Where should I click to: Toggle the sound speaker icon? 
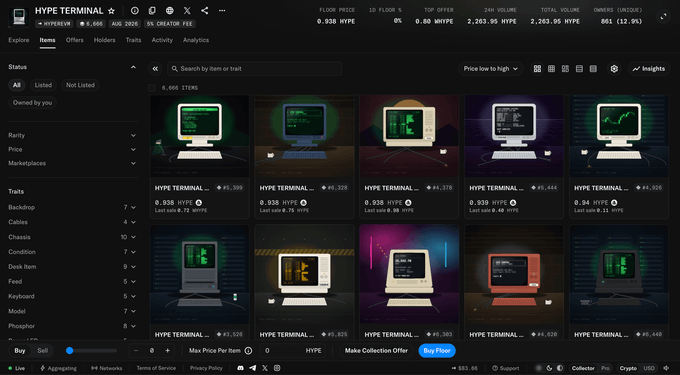pos(666,368)
